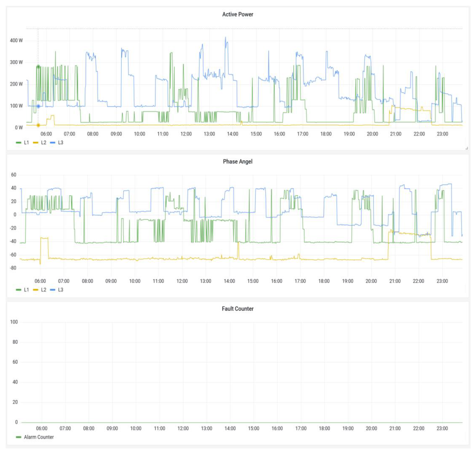Click the yellow L2 color swatch in Phase Angel legend

36,290
